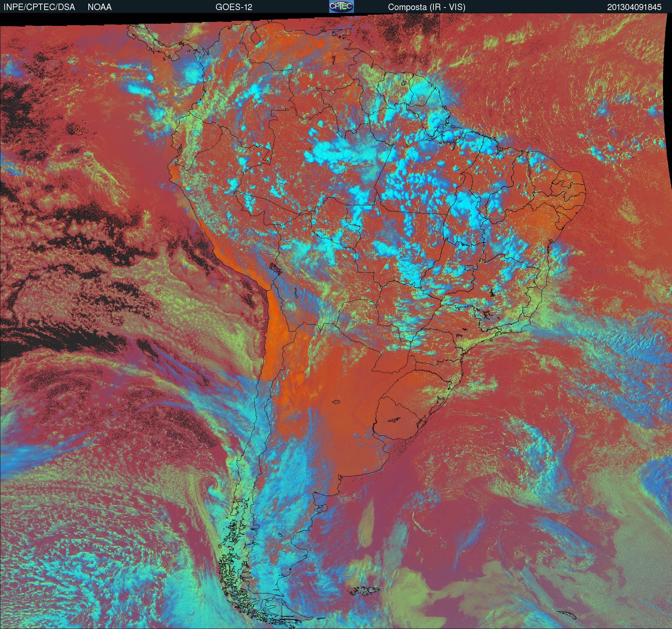
Task: Click the CPTEC logo in header
Action: (x=341, y=6)
